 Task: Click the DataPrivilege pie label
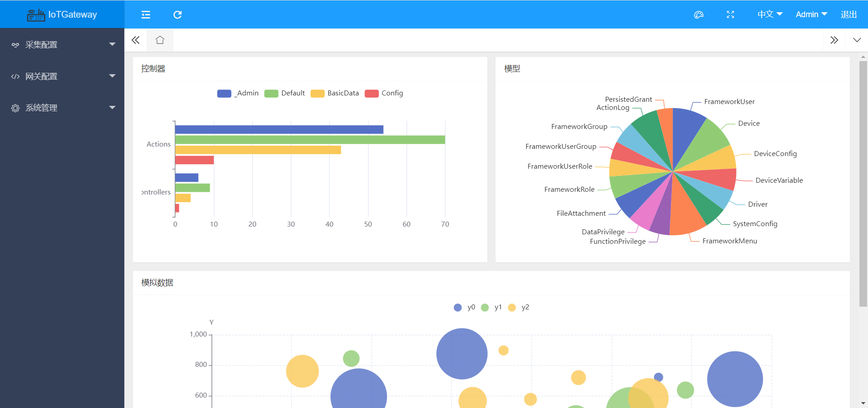(603, 232)
